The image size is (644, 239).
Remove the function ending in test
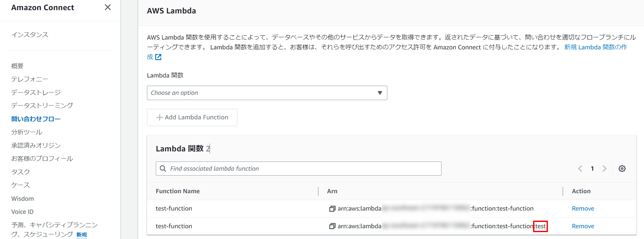pyautogui.click(x=583, y=226)
